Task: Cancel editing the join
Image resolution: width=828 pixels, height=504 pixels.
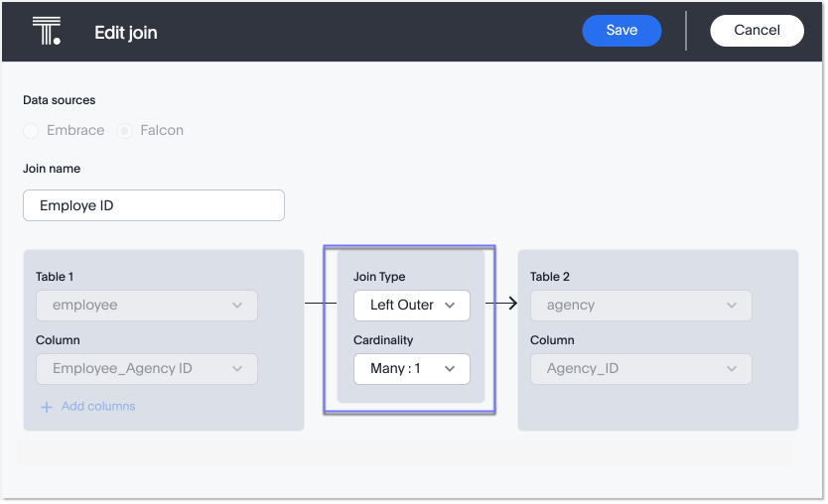Action: (757, 30)
